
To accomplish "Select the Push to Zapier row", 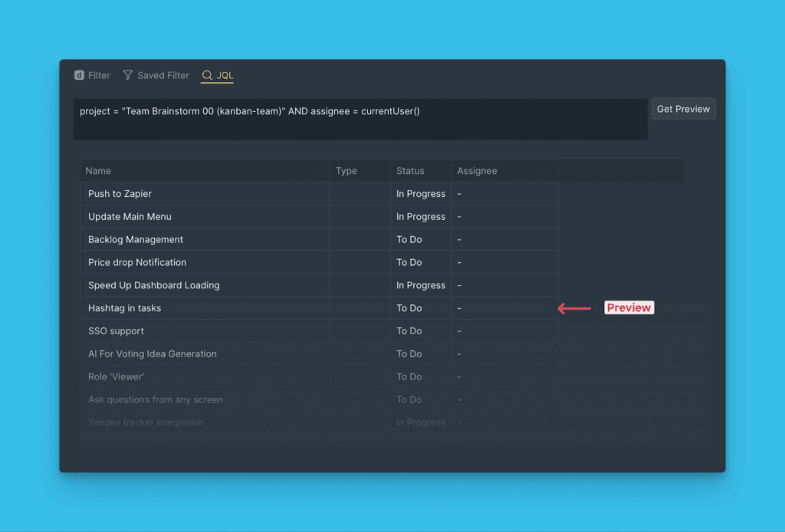I will (x=120, y=194).
